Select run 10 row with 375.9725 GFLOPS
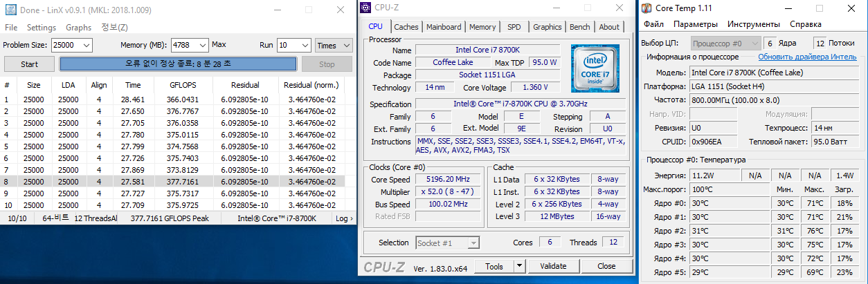Screen dimensions: 868x284 (172, 205)
